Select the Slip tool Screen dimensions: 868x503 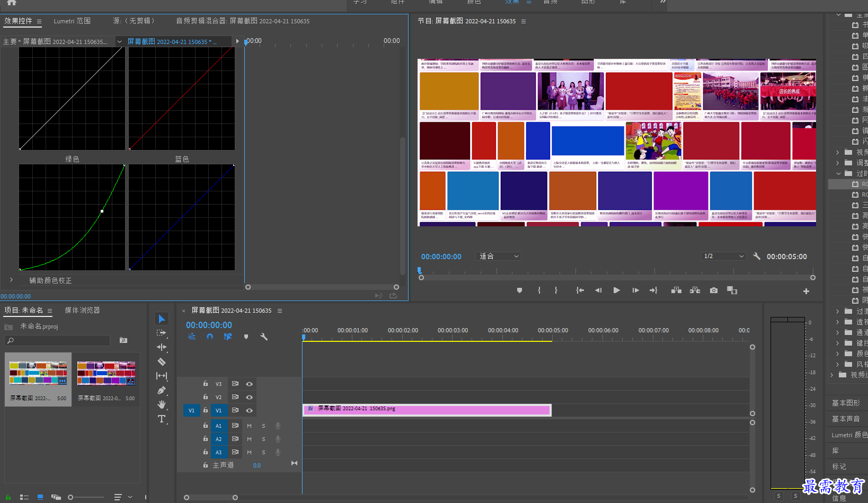pos(162,376)
